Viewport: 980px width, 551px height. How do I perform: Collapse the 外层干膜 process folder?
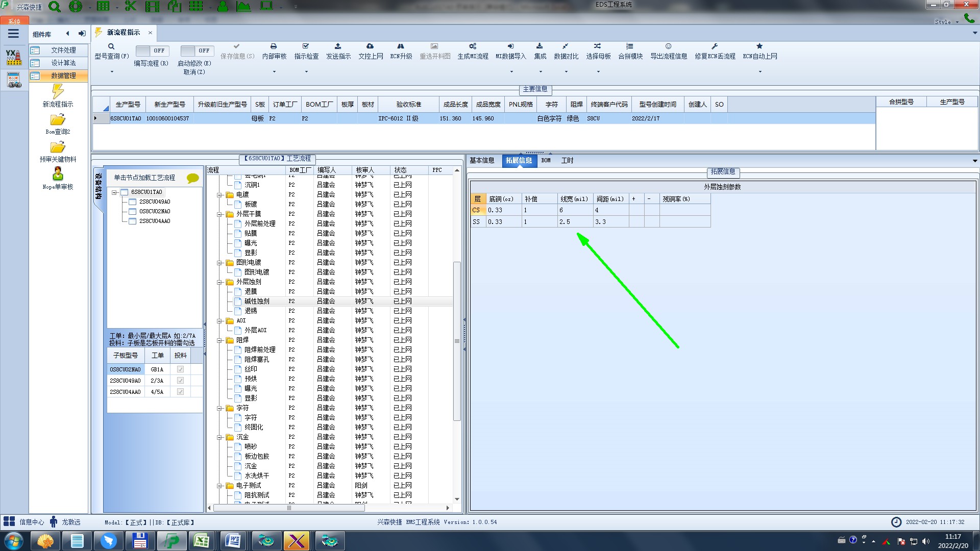219,214
